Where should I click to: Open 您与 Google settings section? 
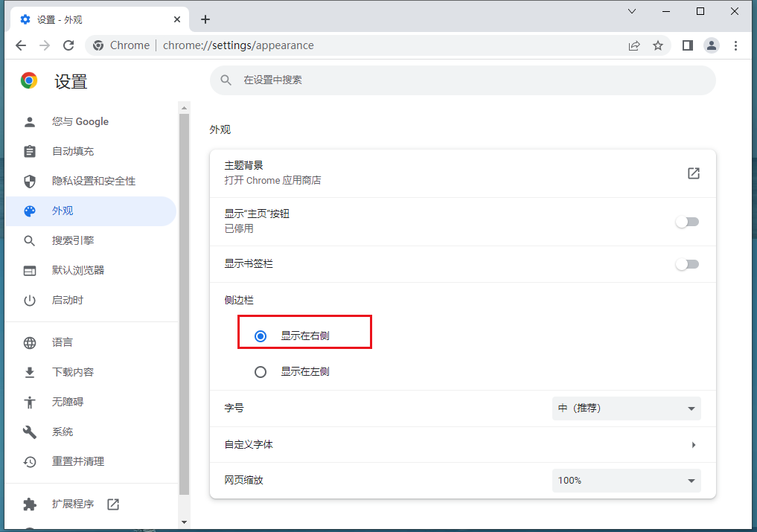[92, 122]
